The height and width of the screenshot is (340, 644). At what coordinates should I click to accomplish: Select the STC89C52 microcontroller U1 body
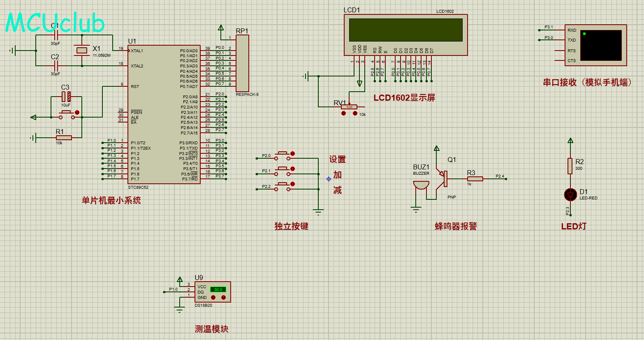tap(164, 114)
